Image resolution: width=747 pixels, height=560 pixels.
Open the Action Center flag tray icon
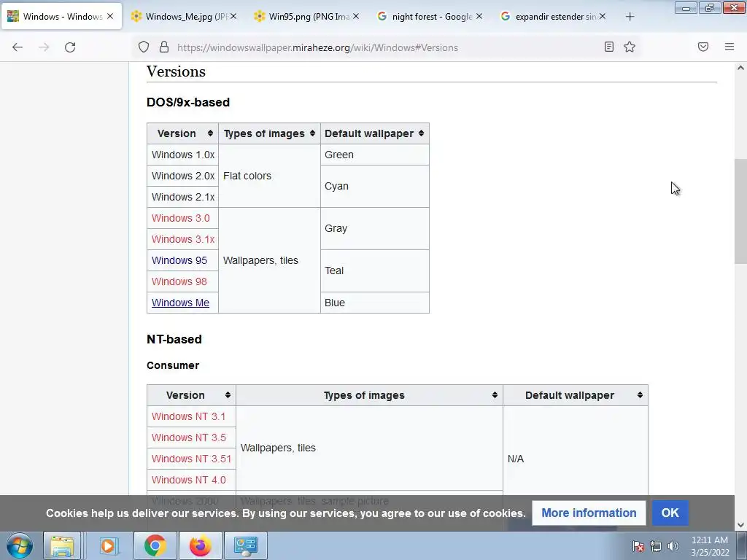(x=638, y=546)
